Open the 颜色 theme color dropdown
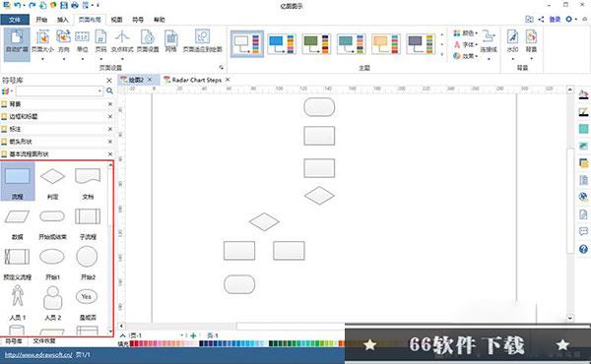Viewport: 591px width, 364px height. coord(465,33)
